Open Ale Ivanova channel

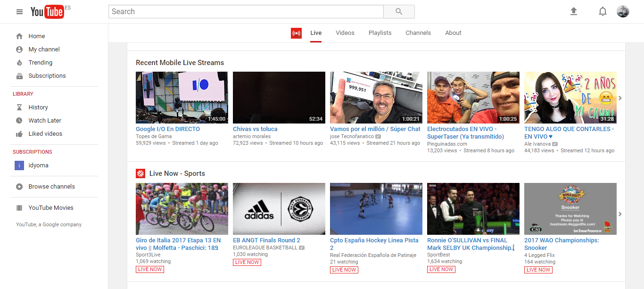pos(538,144)
